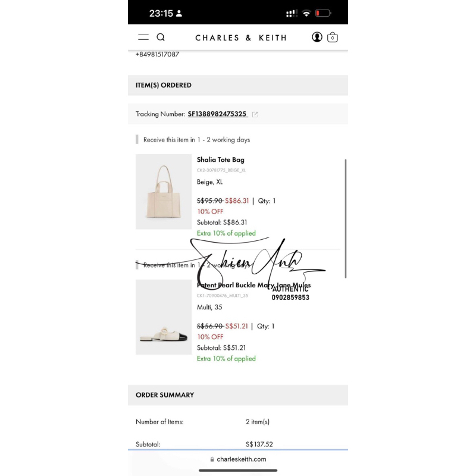The image size is (476, 476).
Task: Open the Shalia Tote Bag thumbnail image
Action: tap(164, 192)
